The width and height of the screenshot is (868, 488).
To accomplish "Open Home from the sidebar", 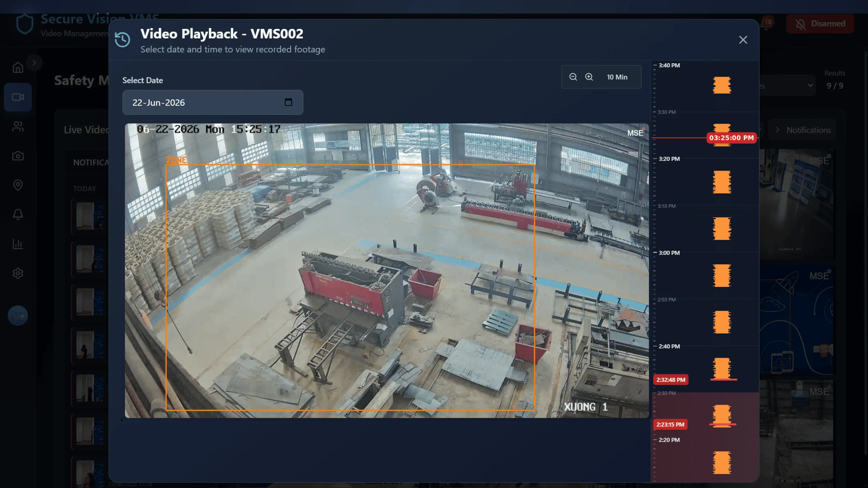I will click(x=18, y=68).
